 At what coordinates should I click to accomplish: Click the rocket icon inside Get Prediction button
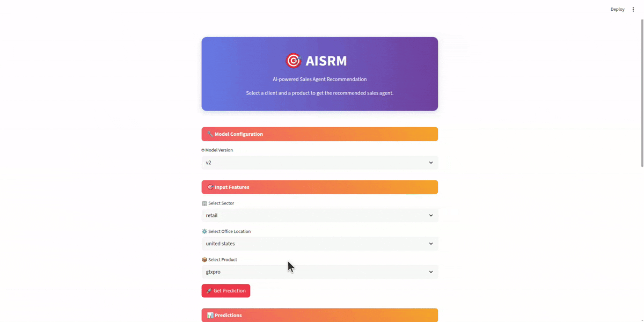pyautogui.click(x=208, y=290)
